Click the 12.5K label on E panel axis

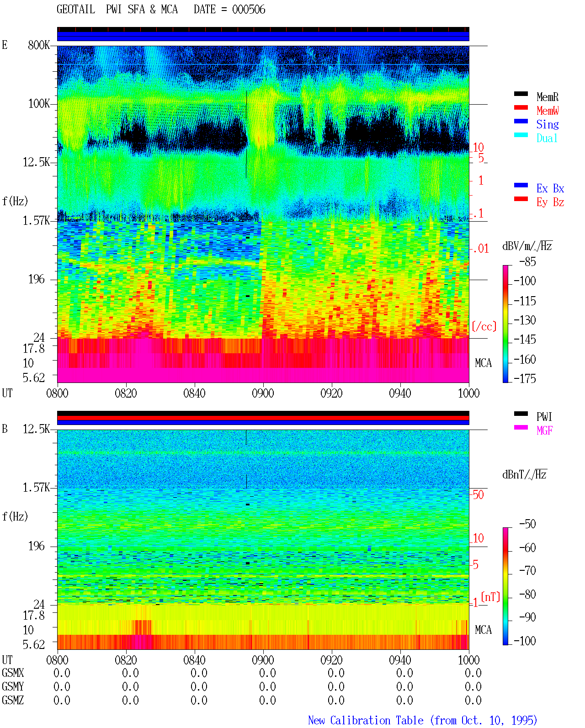tap(36, 162)
